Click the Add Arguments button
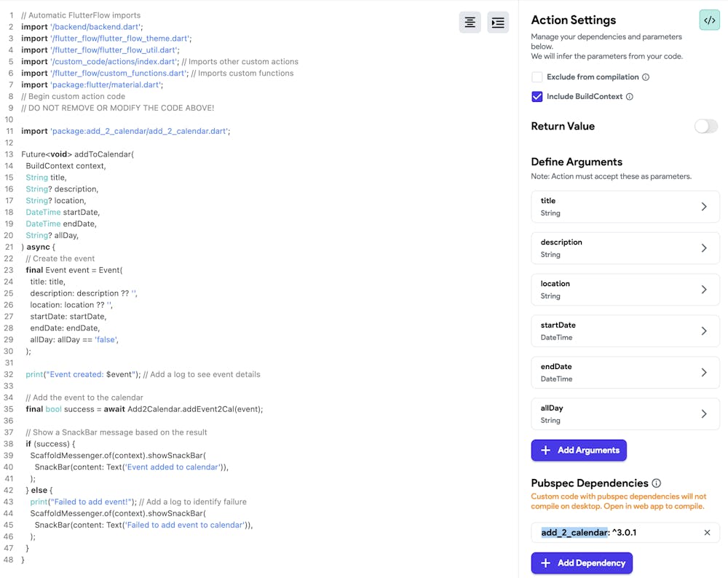728x578 pixels. pos(579,451)
